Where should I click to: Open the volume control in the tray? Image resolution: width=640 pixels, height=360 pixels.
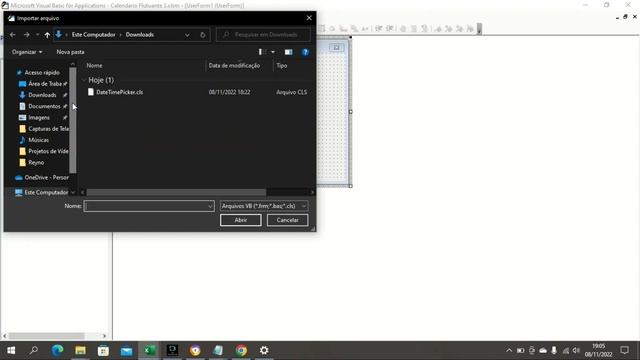576,350
